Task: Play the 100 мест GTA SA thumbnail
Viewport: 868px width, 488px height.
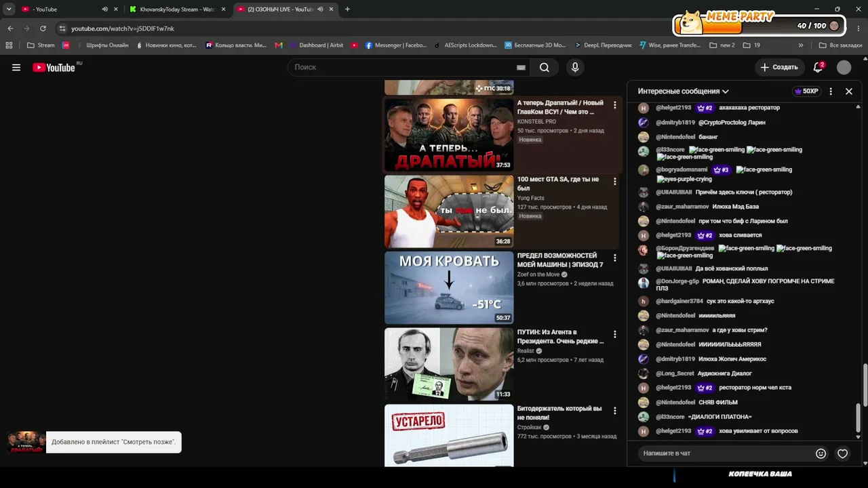Action: tap(449, 211)
